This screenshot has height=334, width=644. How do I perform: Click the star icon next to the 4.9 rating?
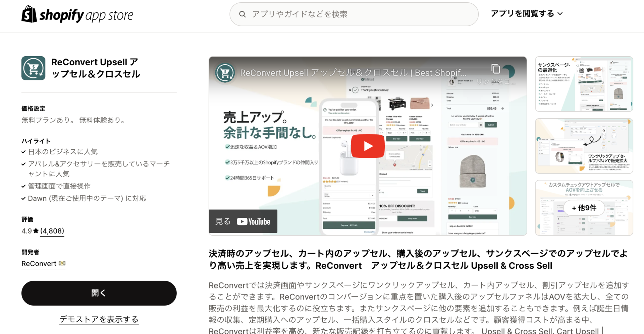(x=35, y=230)
